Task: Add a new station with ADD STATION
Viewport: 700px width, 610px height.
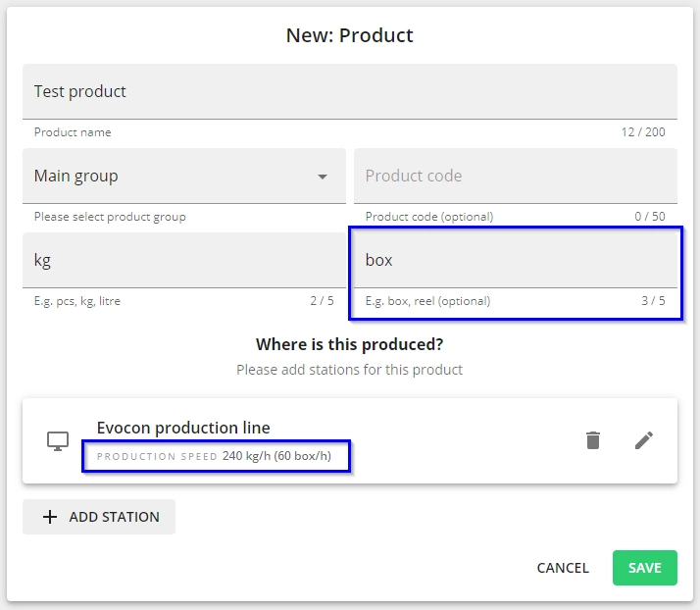Action: point(99,517)
